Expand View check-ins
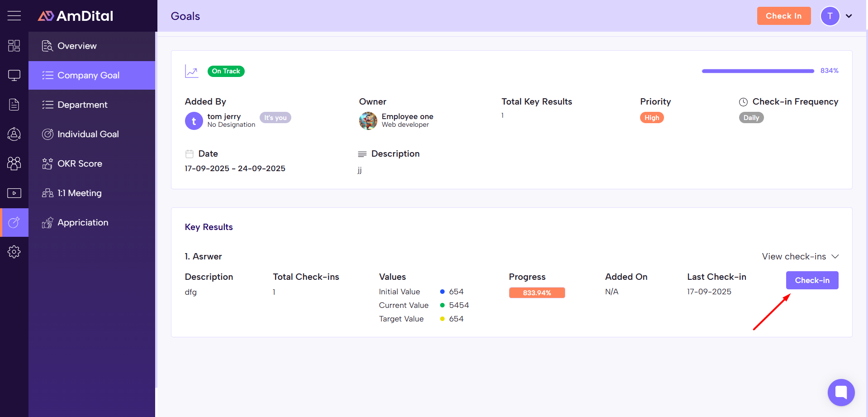 tap(801, 256)
